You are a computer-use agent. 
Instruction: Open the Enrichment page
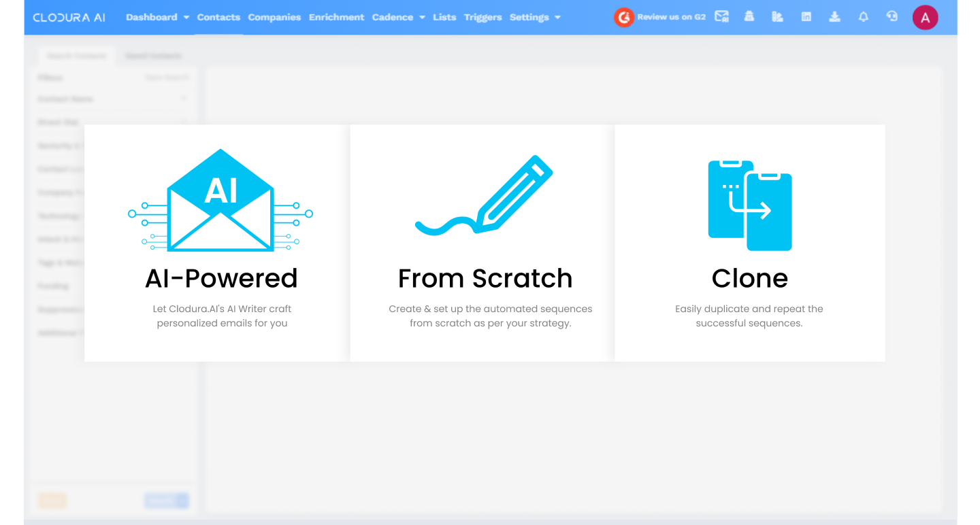(x=336, y=17)
